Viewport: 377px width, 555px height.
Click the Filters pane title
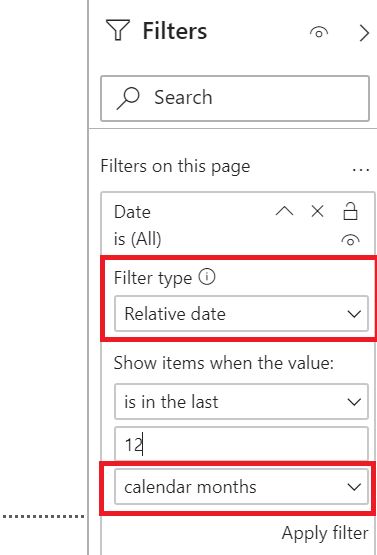click(x=175, y=31)
